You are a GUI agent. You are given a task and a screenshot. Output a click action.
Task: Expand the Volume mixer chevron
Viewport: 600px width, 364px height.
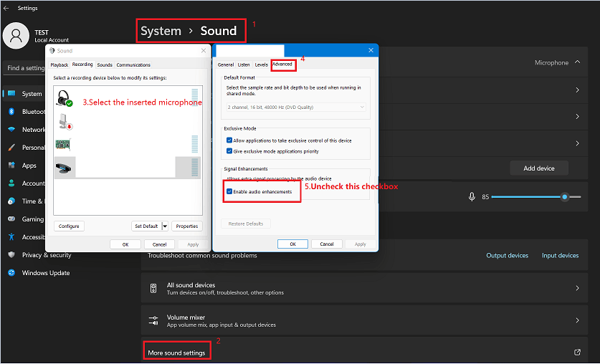point(578,320)
